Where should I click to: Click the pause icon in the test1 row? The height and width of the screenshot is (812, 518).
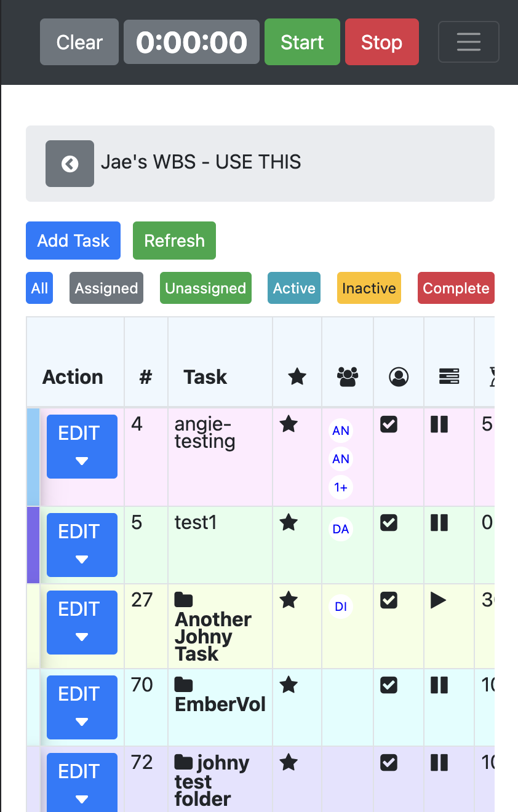pyautogui.click(x=439, y=523)
